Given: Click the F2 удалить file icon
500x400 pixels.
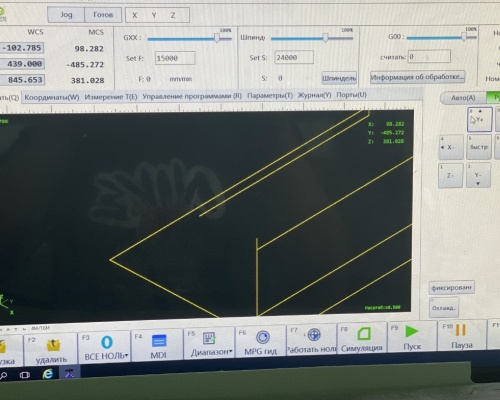Looking at the screenshot, I should click(53, 345).
